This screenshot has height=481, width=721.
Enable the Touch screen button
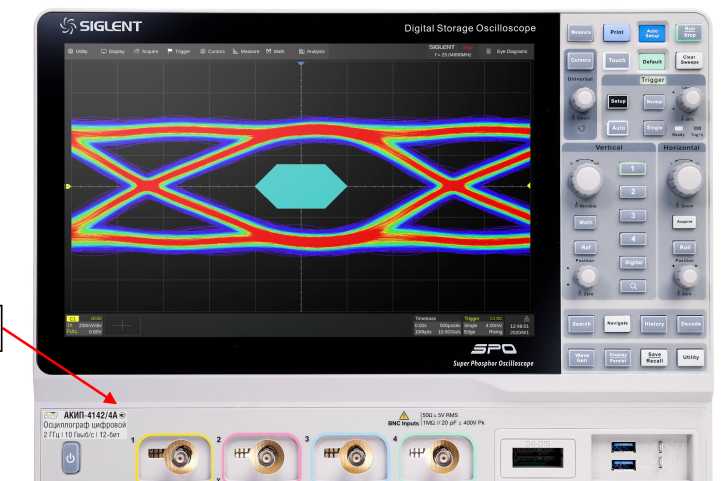617,61
